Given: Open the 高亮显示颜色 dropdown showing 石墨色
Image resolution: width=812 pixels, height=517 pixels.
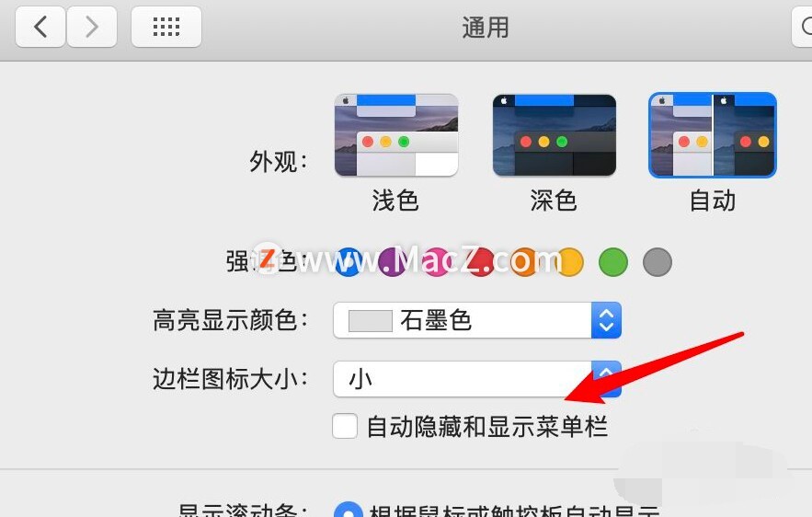Looking at the screenshot, I should coord(477,320).
